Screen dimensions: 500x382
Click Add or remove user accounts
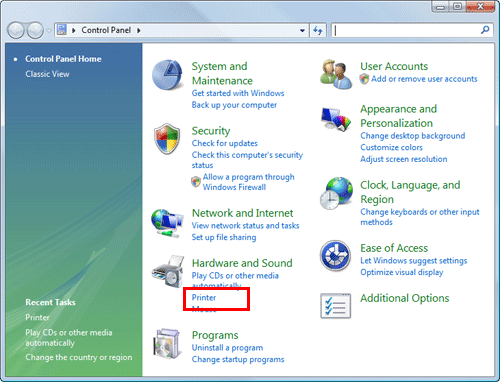tap(424, 79)
